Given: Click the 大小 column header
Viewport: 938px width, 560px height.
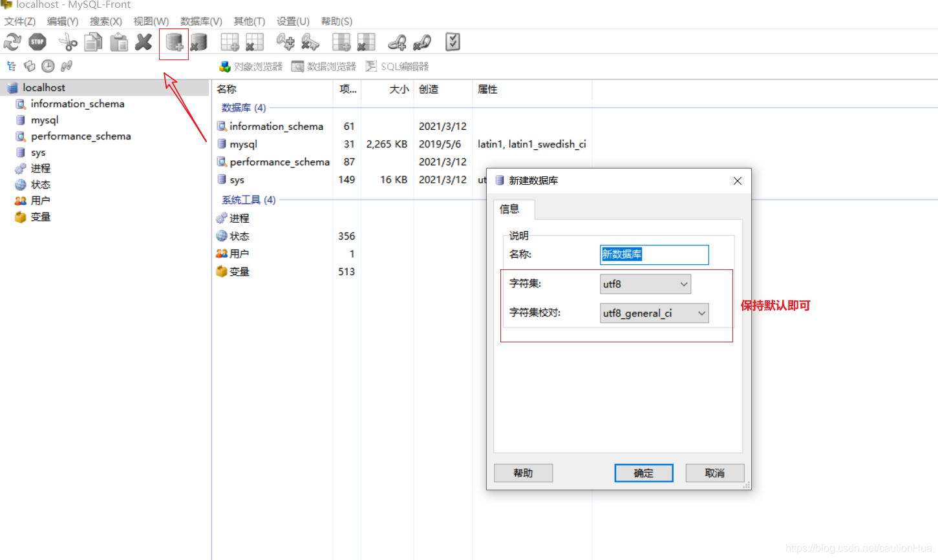Looking at the screenshot, I should 388,90.
